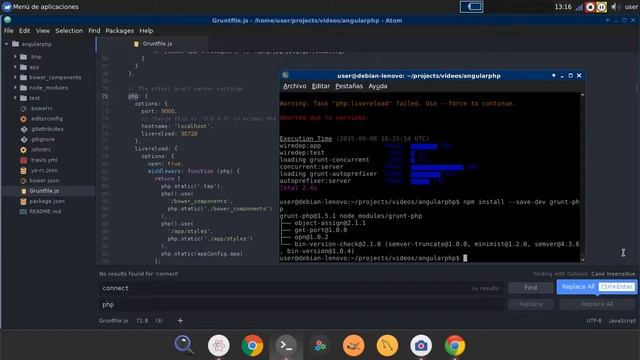Click the volume icon in system tray

click(613, 7)
